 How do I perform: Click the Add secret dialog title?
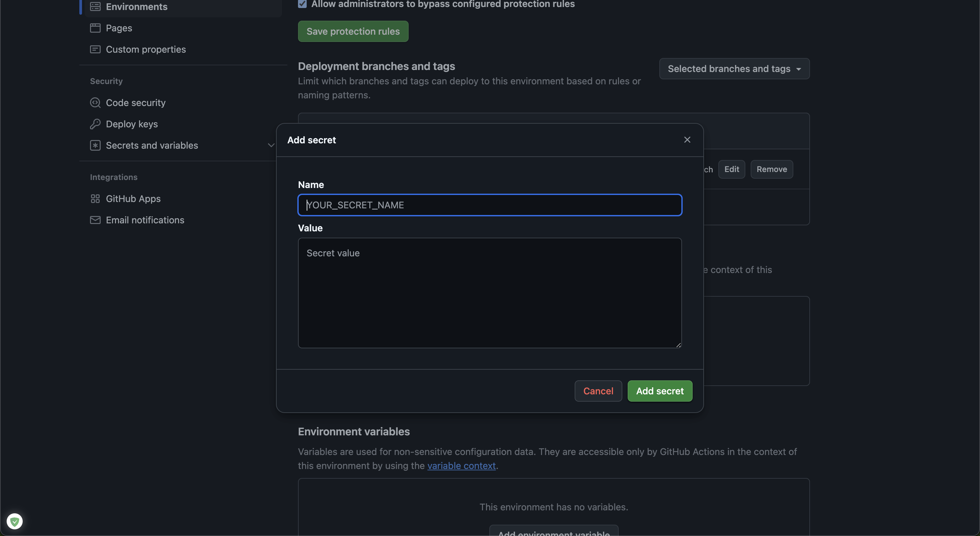[x=311, y=140]
